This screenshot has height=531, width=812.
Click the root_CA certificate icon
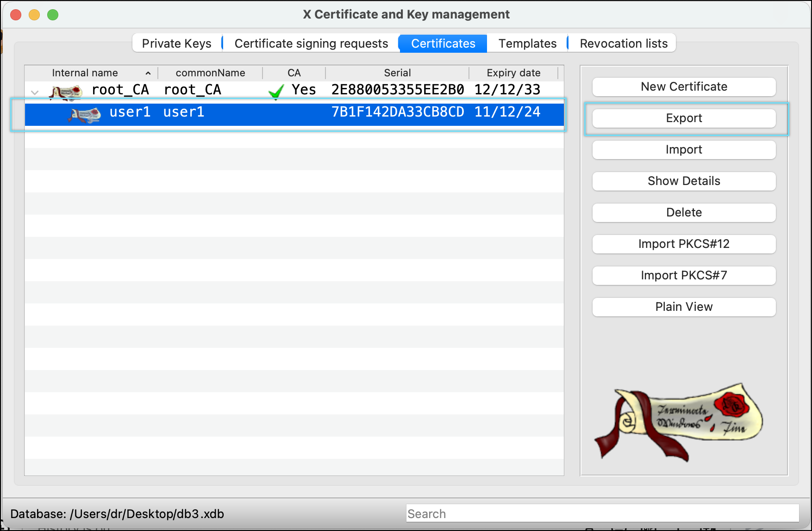point(66,92)
